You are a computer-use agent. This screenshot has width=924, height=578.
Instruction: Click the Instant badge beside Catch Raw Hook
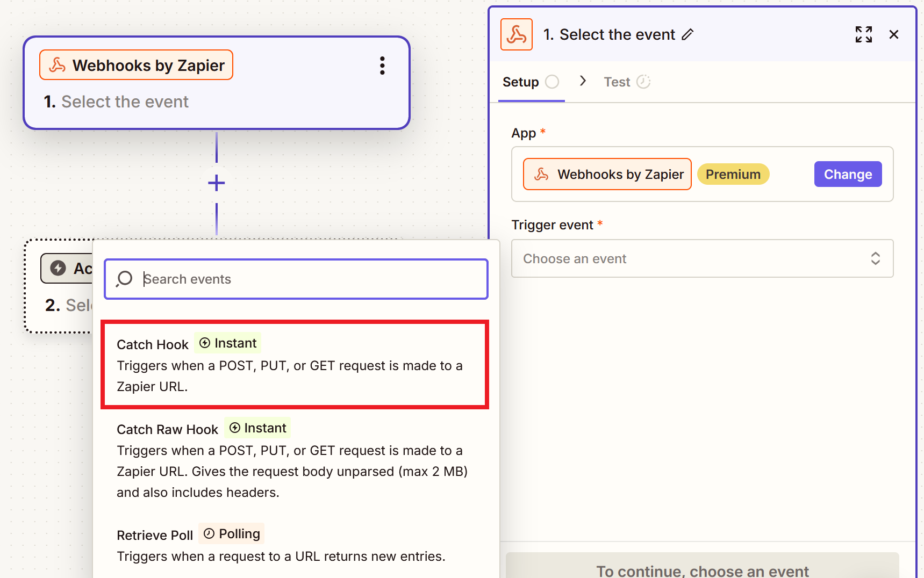coord(257,428)
